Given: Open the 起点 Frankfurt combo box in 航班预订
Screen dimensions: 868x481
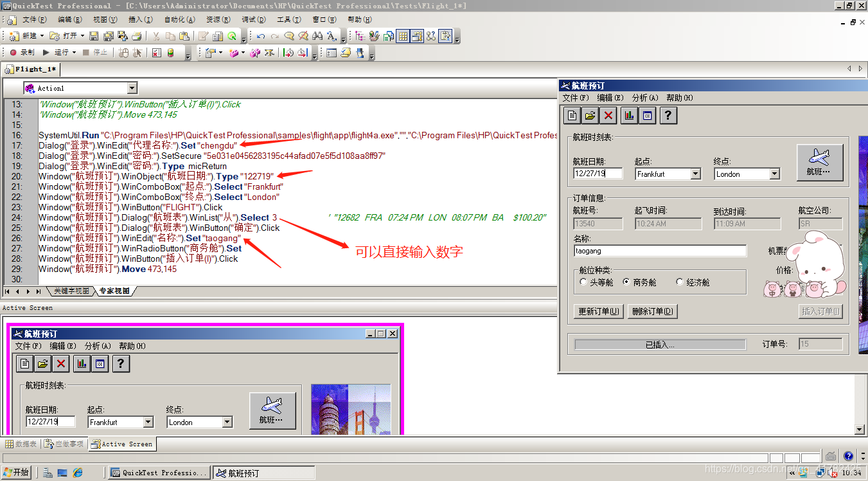Looking at the screenshot, I should 696,174.
